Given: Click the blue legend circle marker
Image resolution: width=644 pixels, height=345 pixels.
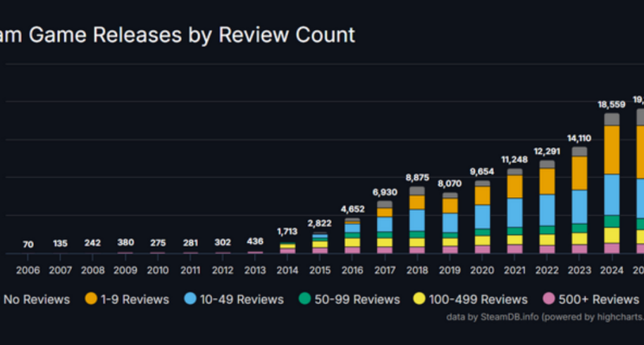Looking at the screenshot, I should click(190, 299).
